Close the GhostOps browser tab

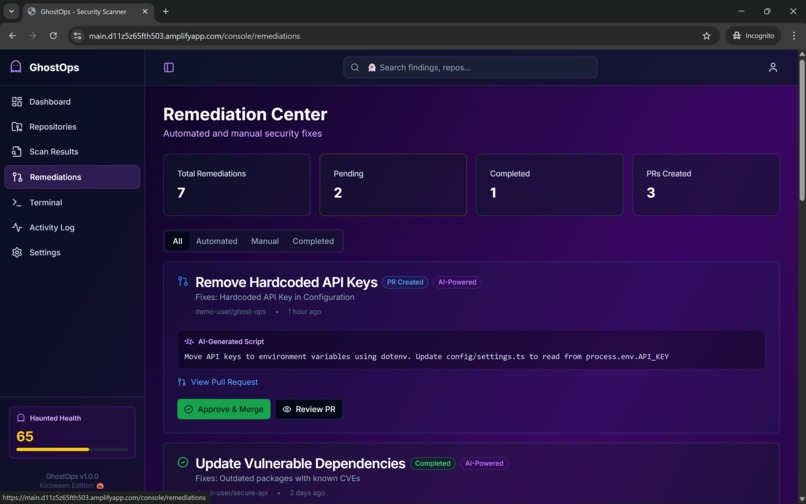(x=145, y=11)
